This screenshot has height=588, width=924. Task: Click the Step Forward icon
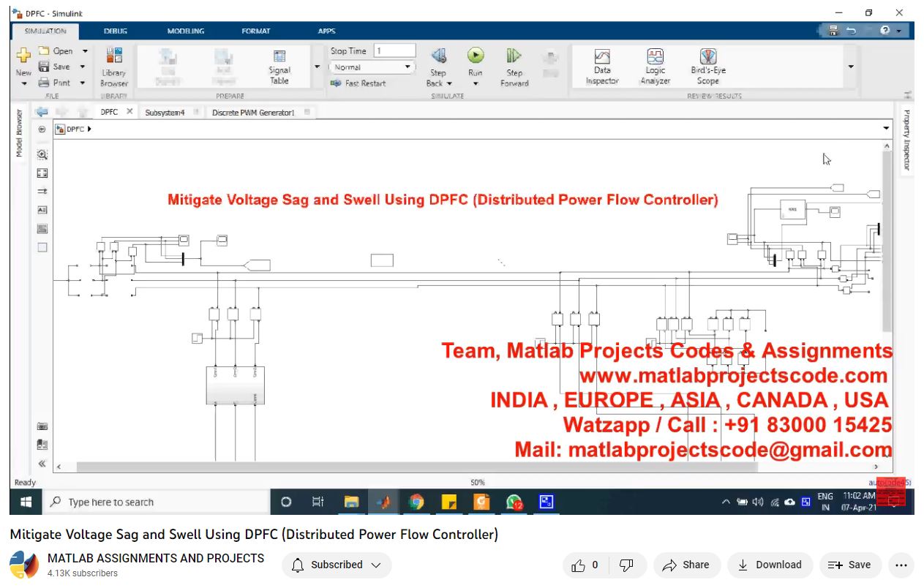tap(514, 57)
